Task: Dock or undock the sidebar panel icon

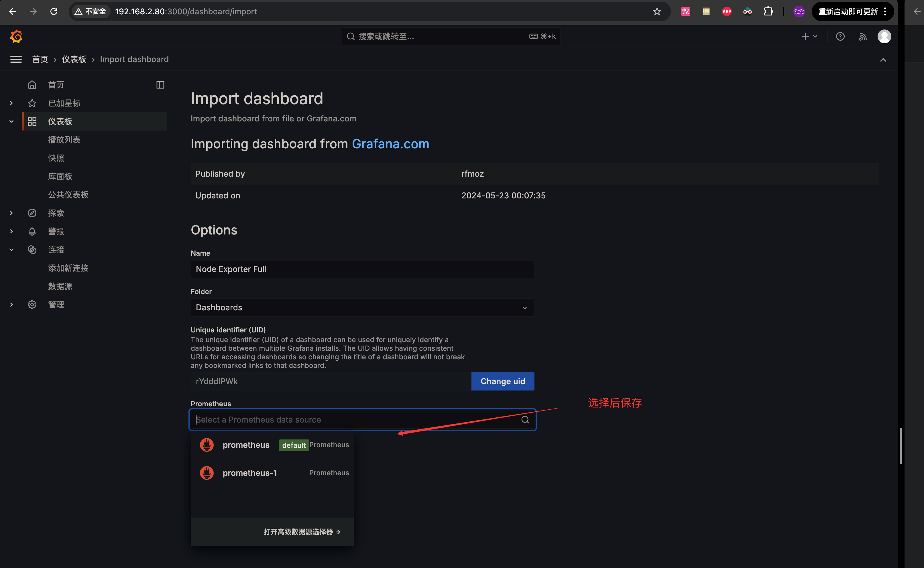Action: pos(160,85)
